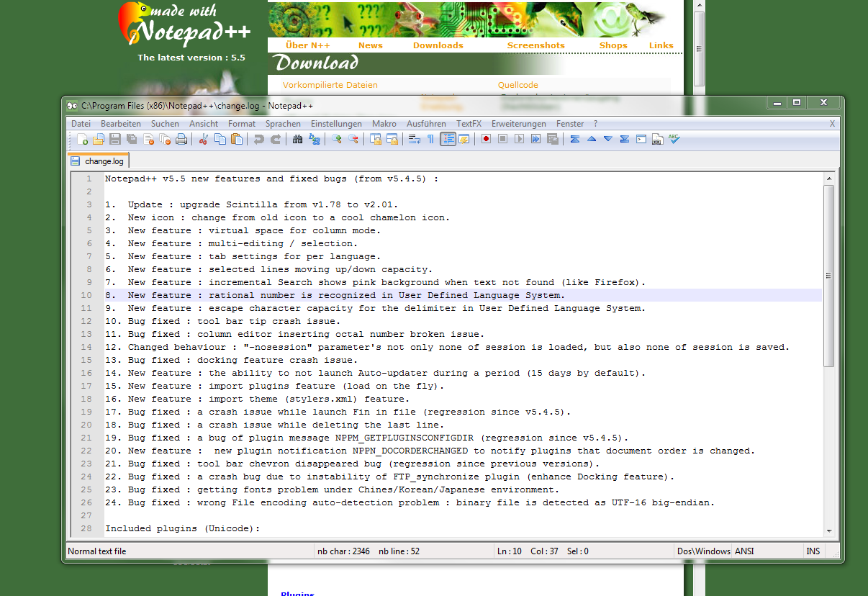Click the Redo arrow icon

275,139
